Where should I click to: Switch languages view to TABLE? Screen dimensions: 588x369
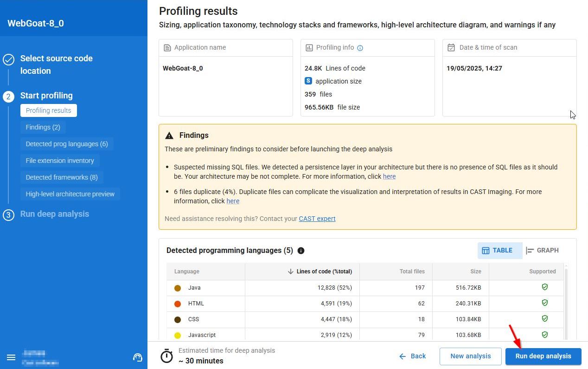pyautogui.click(x=498, y=251)
